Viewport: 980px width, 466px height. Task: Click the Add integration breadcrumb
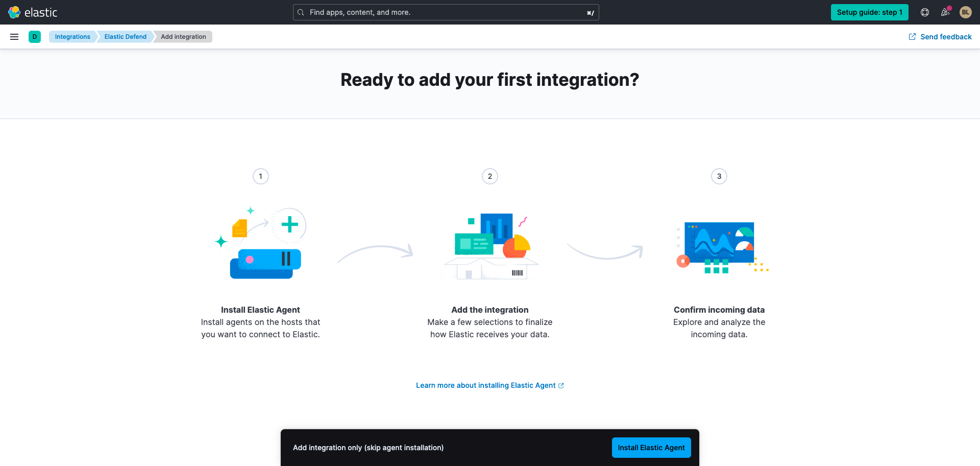click(x=183, y=37)
